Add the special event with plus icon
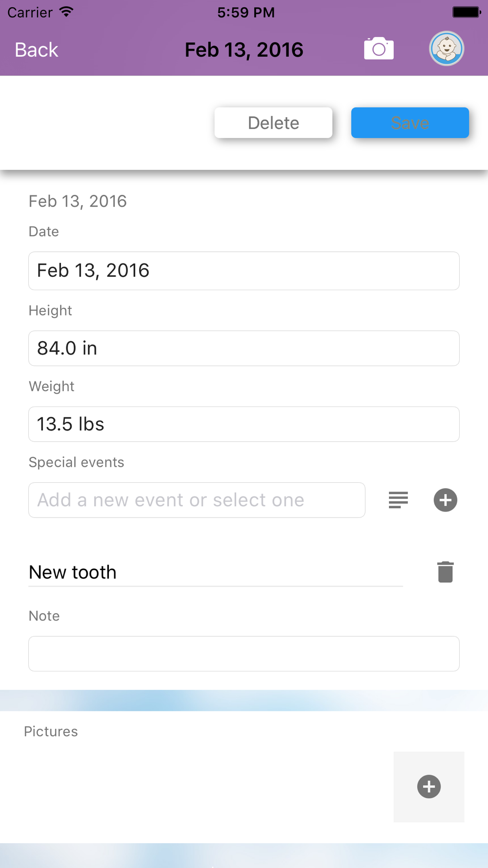Screen dimensions: 488x868 (x=445, y=500)
